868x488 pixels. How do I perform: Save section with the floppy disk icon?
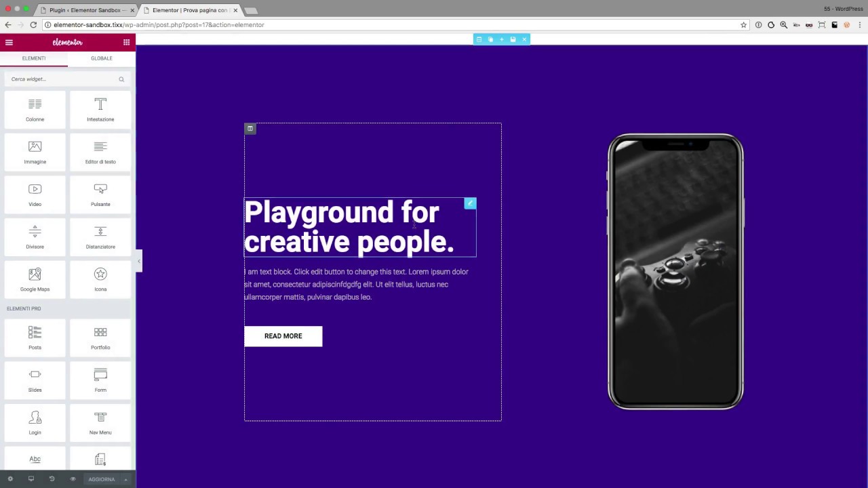(x=513, y=40)
